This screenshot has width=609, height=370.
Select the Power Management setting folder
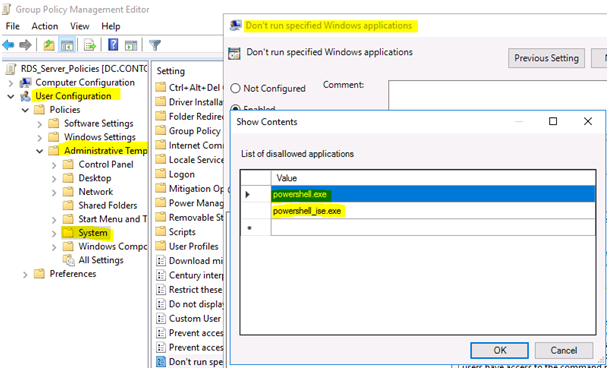189,203
